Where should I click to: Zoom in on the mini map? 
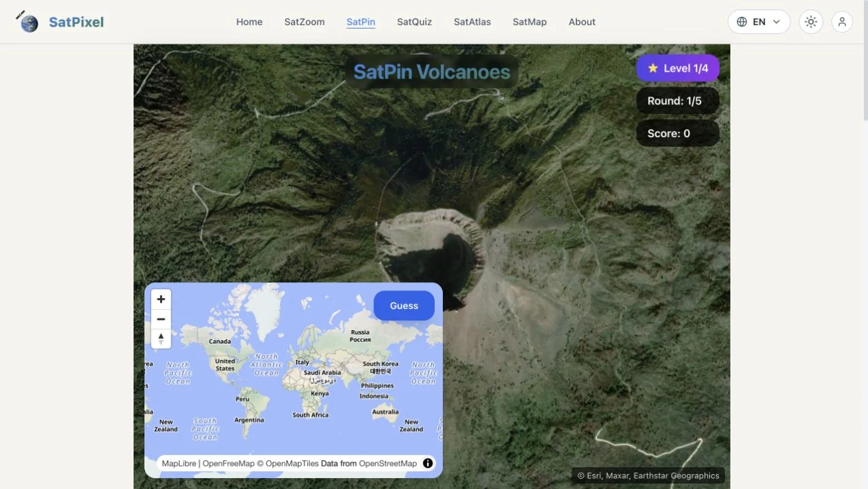[161, 299]
